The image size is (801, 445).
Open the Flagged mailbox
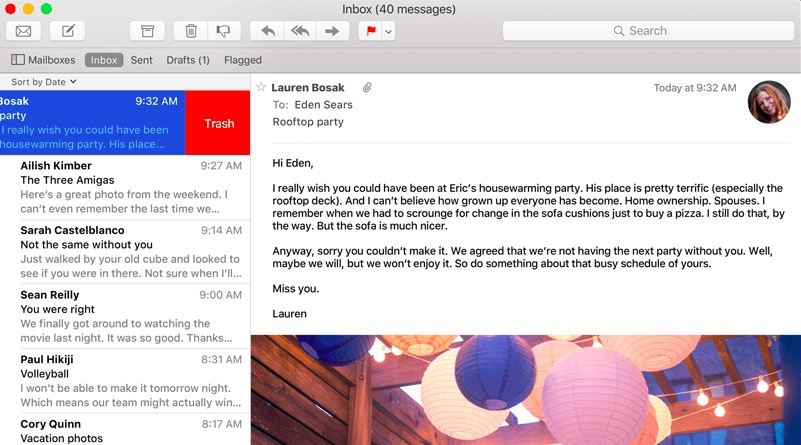click(243, 60)
